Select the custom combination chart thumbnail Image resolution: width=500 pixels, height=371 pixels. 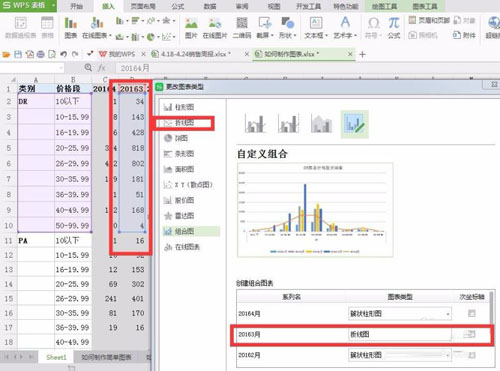point(354,124)
